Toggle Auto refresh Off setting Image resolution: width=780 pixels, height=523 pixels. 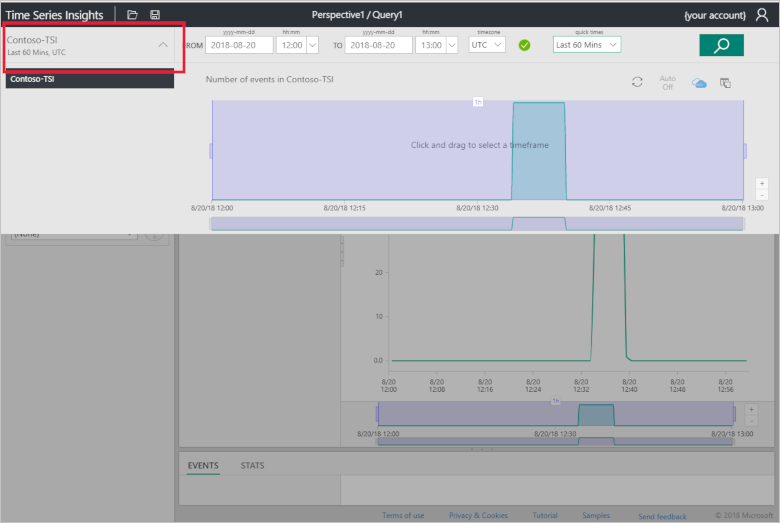pos(668,83)
